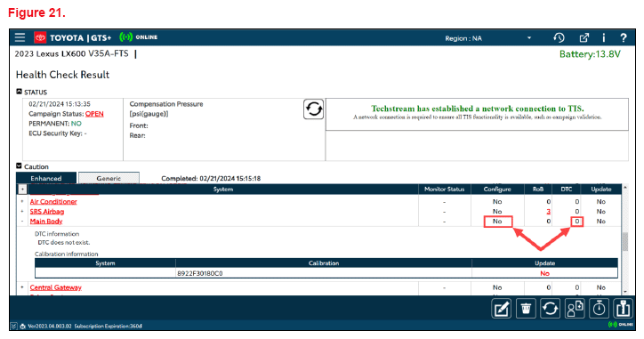Click the ONLINE indicator in status bar
This screenshot has height=339, width=644.
coord(621,325)
